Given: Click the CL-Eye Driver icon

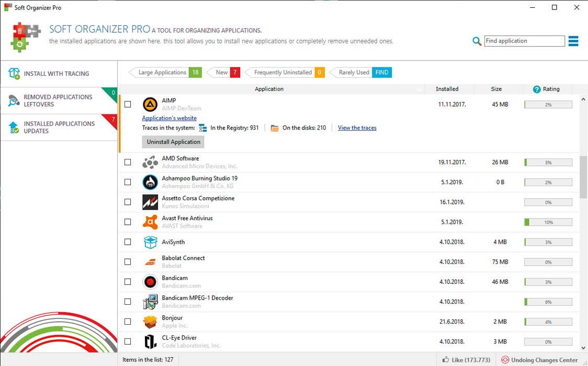Looking at the screenshot, I should click(x=150, y=341).
